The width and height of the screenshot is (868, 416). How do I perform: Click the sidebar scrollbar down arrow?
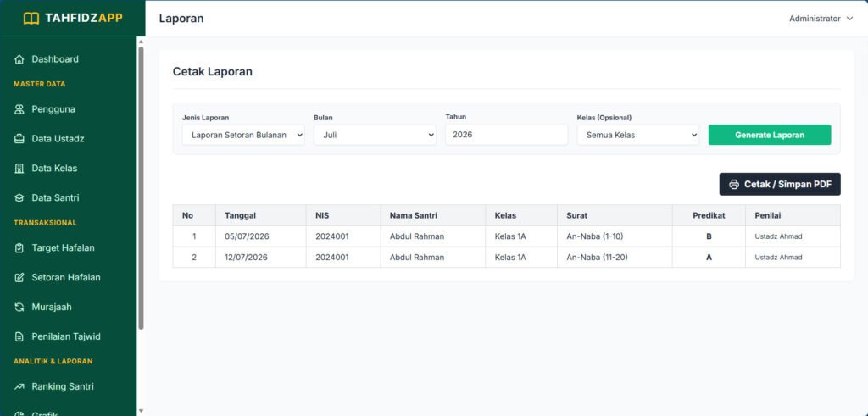click(141, 410)
